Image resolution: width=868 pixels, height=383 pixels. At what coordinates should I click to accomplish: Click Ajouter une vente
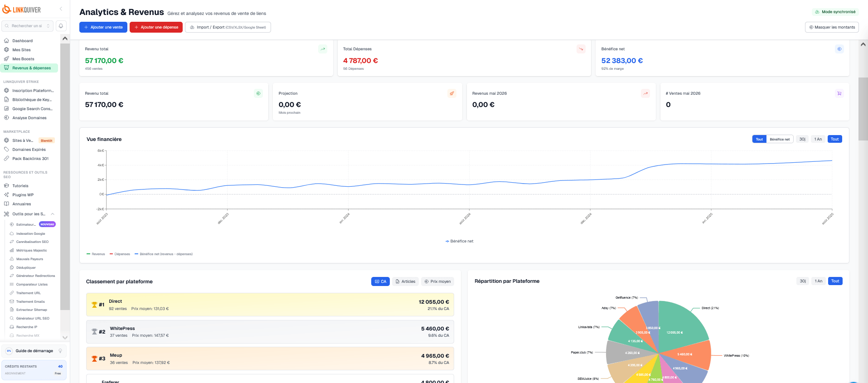(103, 27)
